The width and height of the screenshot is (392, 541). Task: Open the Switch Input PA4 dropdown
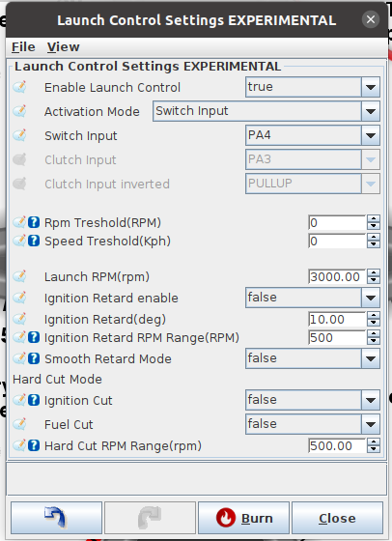[313, 135]
